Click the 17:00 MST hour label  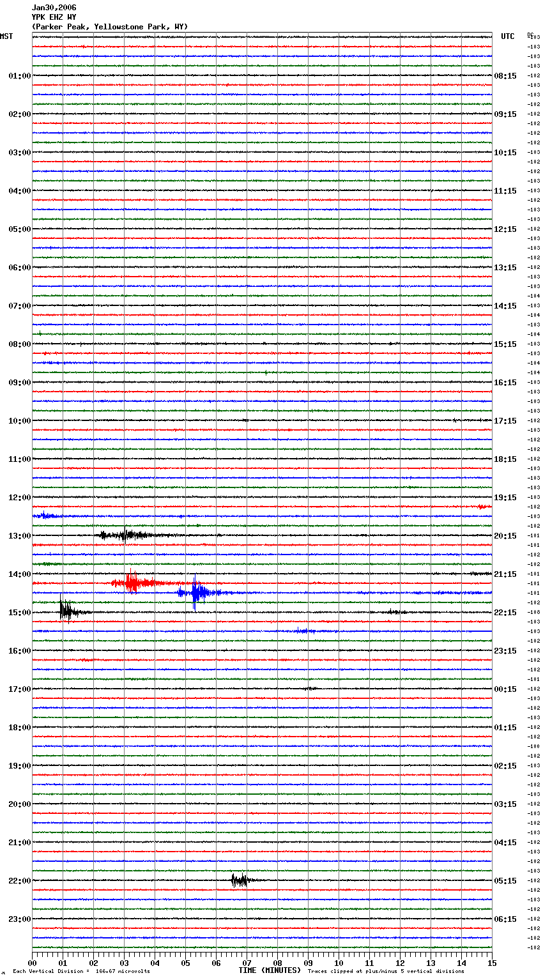[20, 689]
